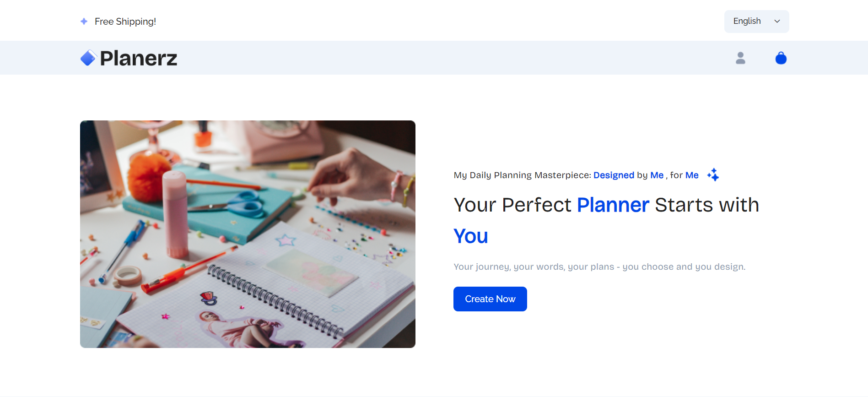Click the 'Starts with' headline text
Image resolution: width=868 pixels, height=397 pixels.
click(707, 205)
